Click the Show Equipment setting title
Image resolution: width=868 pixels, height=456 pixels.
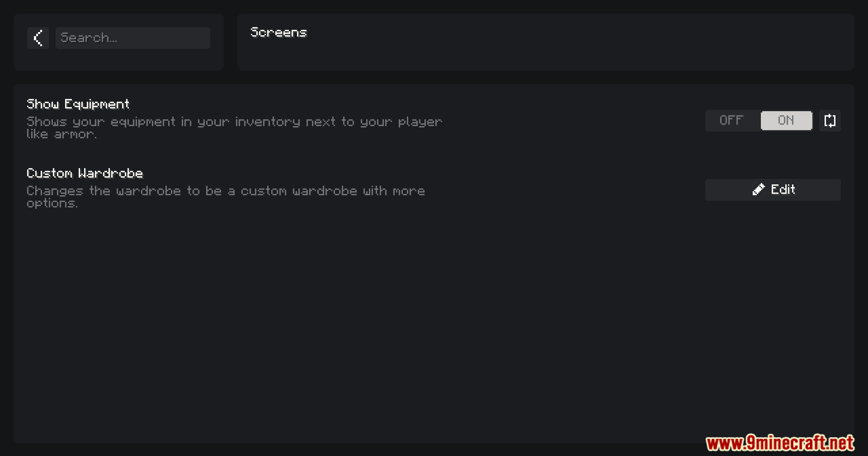pos(78,104)
